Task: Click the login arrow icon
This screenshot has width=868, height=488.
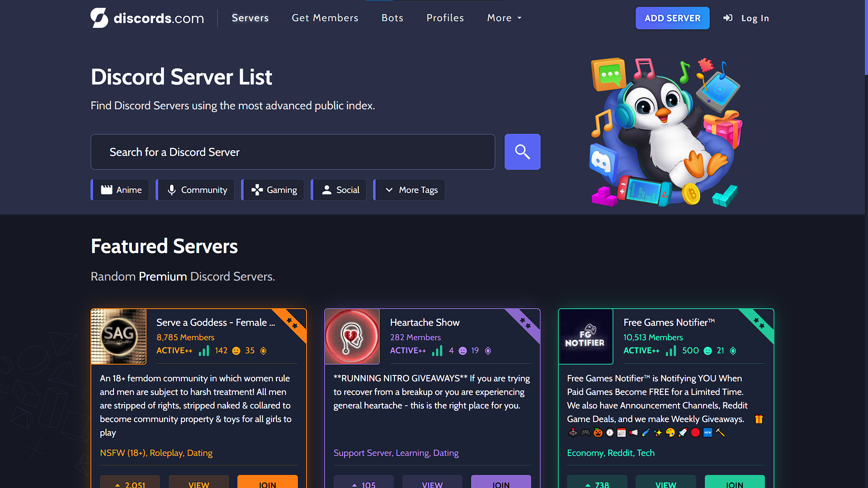Action: point(728,18)
